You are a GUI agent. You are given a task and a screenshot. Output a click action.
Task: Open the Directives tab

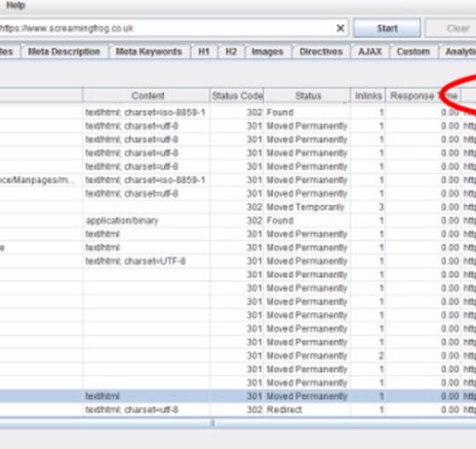pos(321,52)
